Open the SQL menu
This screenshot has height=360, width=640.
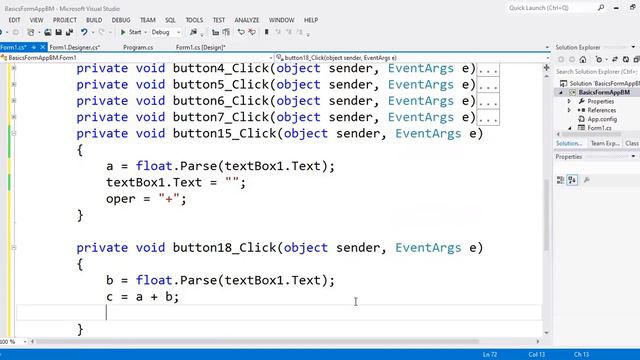(x=170, y=20)
